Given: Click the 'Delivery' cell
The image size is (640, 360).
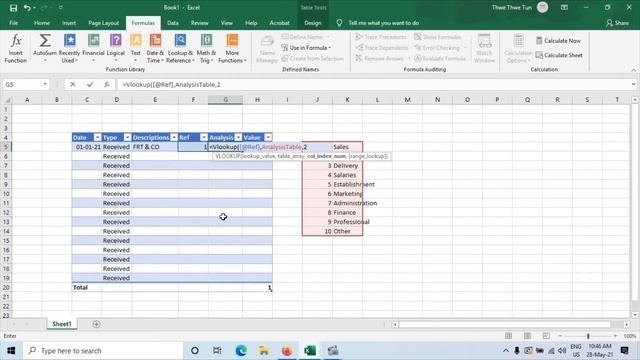Looking at the screenshot, I should (x=347, y=166).
